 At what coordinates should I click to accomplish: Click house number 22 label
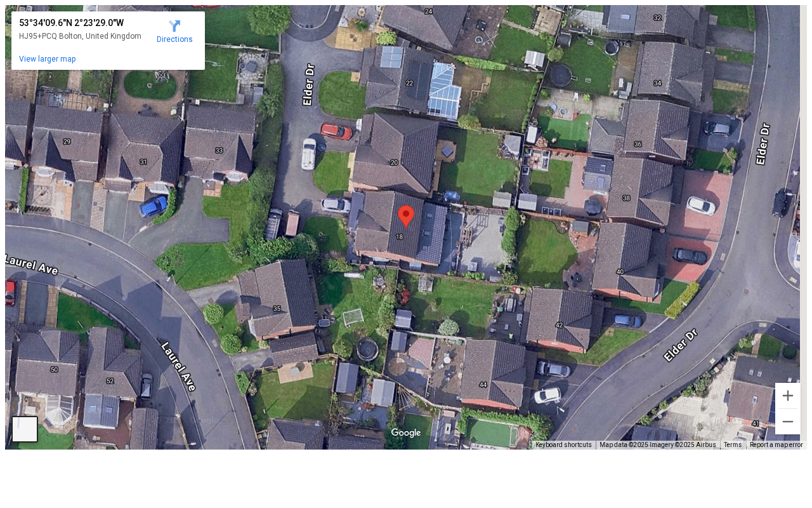(x=409, y=83)
